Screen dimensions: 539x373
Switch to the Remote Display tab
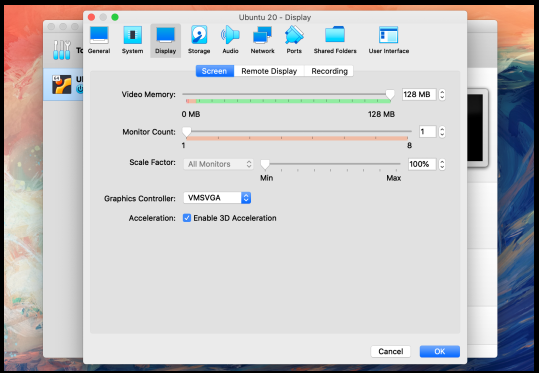click(269, 71)
